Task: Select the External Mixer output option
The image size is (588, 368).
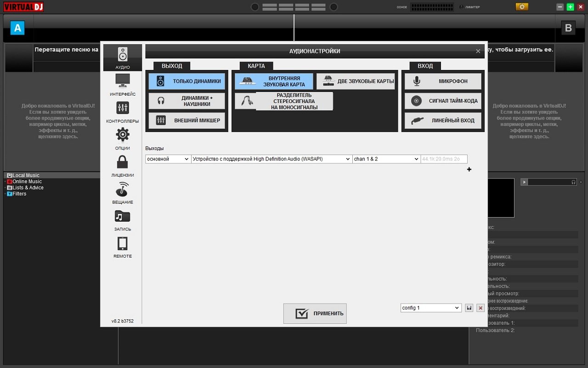Action: coord(187,121)
